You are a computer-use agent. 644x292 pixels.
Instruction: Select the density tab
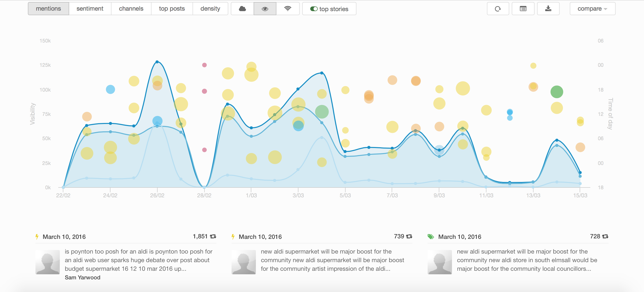[x=210, y=9]
